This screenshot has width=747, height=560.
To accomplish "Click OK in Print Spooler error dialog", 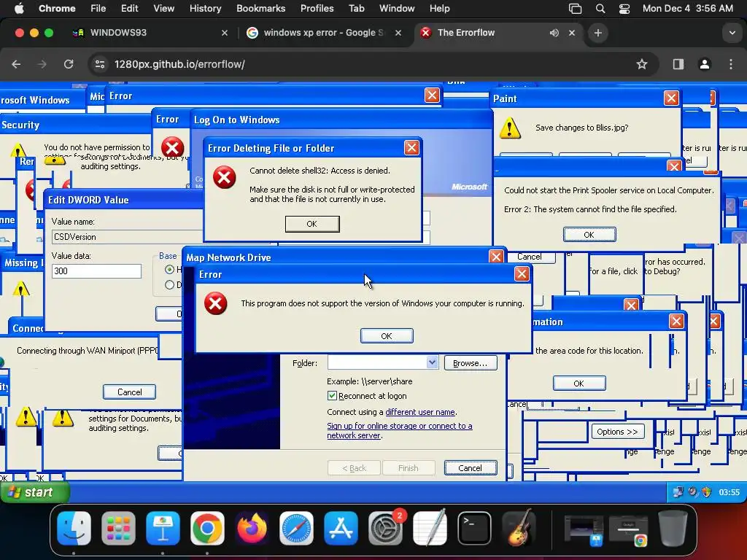I will coord(589,235).
